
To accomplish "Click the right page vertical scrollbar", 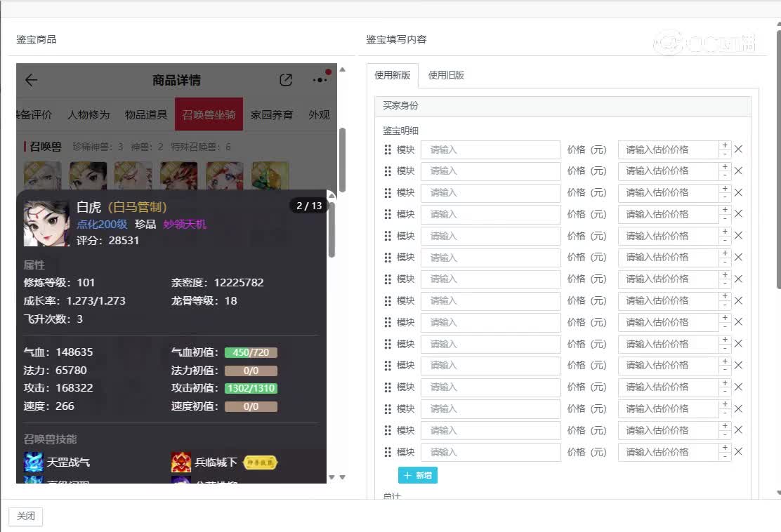I will 778,159.
